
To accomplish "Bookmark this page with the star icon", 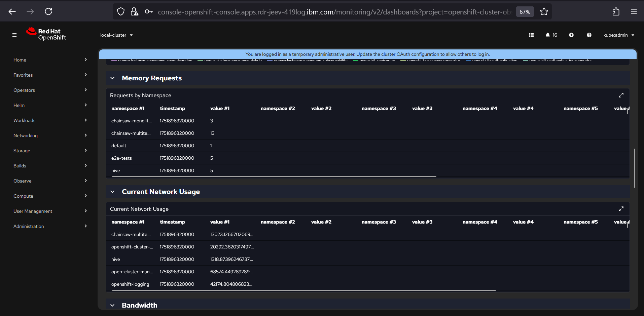I will point(544,12).
